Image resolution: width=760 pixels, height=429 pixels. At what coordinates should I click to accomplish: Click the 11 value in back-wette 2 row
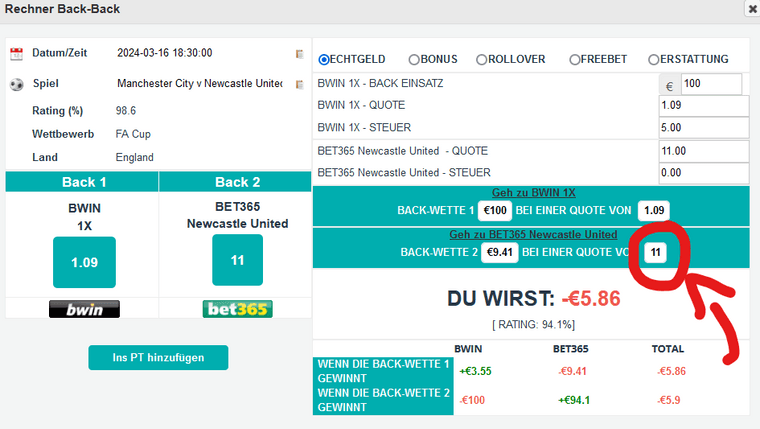tap(655, 253)
